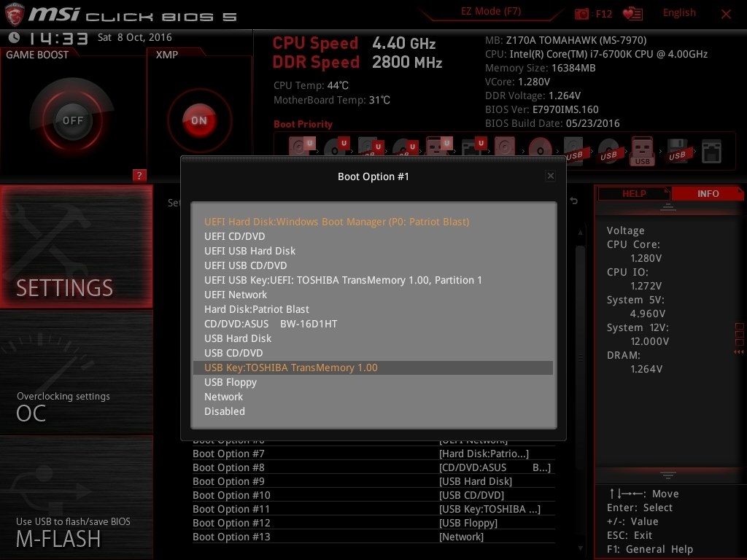The width and height of the screenshot is (747, 560).
Task: Open the INFO tab
Action: pos(708,193)
